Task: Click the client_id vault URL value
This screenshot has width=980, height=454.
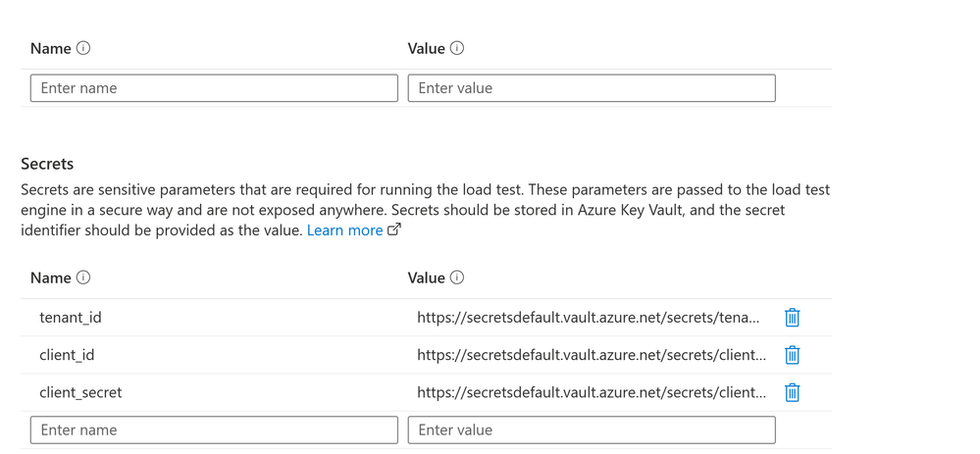Action: tap(591, 355)
